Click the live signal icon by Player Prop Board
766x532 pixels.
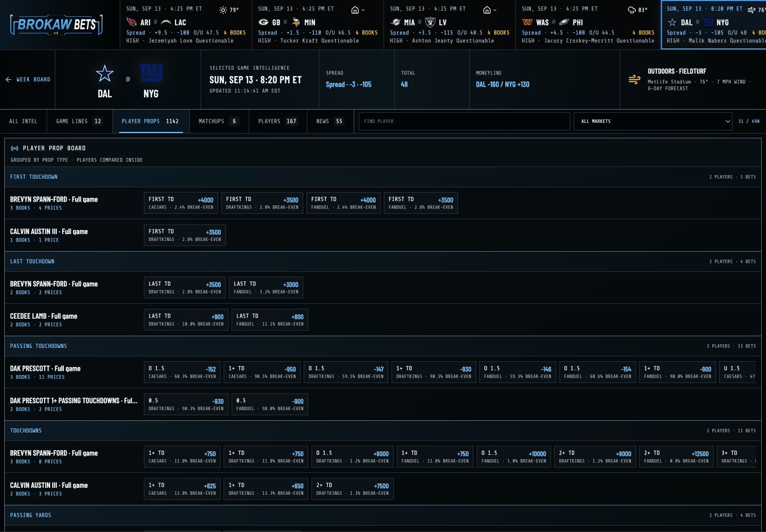tap(14, 148)
